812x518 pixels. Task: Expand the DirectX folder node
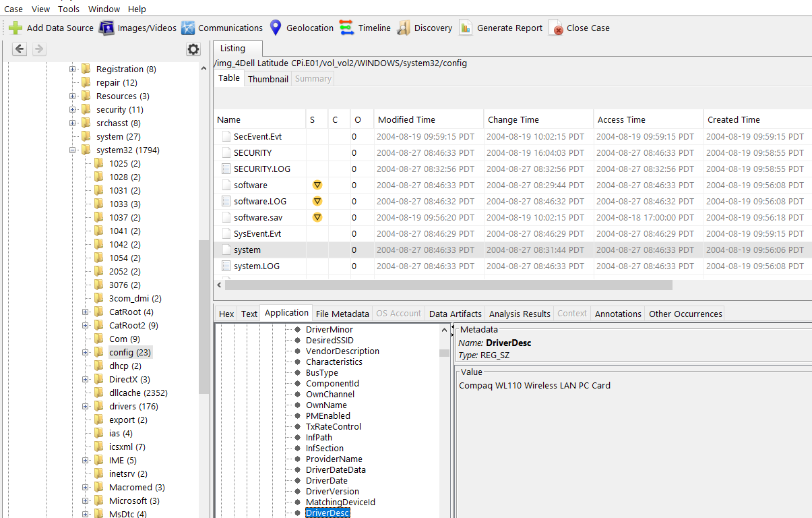click(x=86, y=380)
